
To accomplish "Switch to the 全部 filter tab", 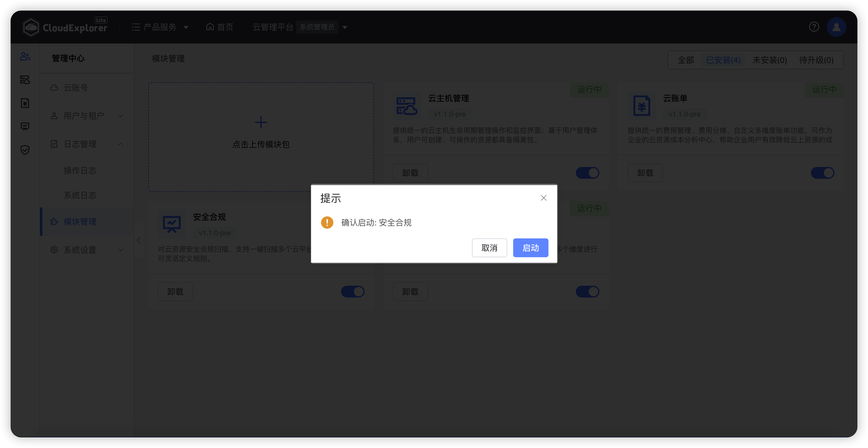I will pos(685,60).
